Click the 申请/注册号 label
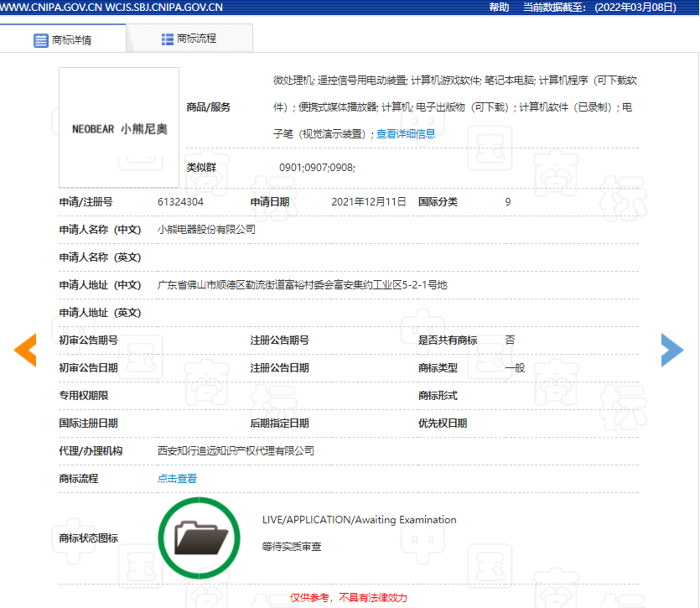 86,202
